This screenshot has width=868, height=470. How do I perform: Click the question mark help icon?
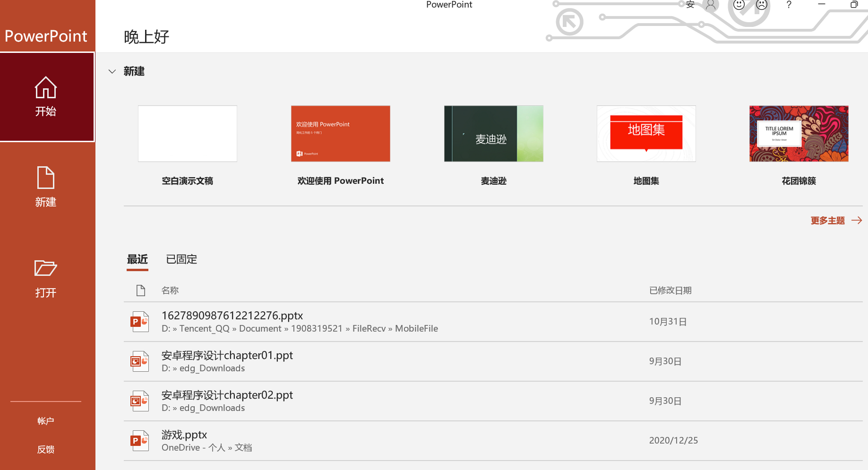[x=789, y=5]
